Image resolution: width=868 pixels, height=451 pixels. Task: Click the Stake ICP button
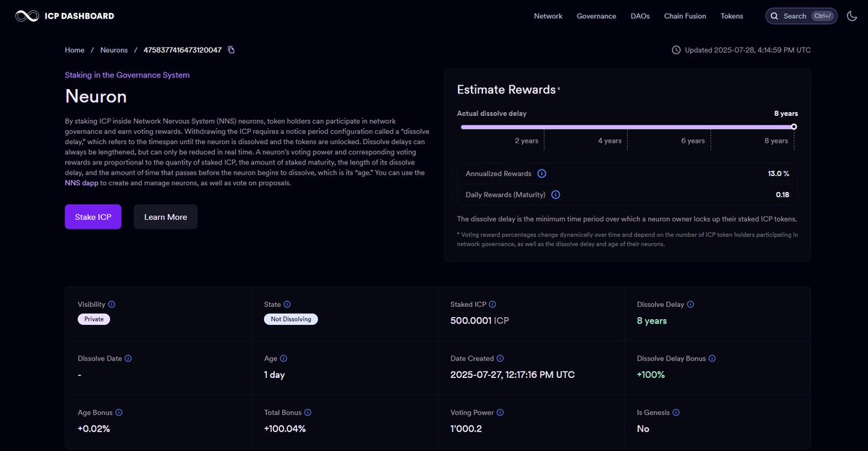click(x=93, y=217)
